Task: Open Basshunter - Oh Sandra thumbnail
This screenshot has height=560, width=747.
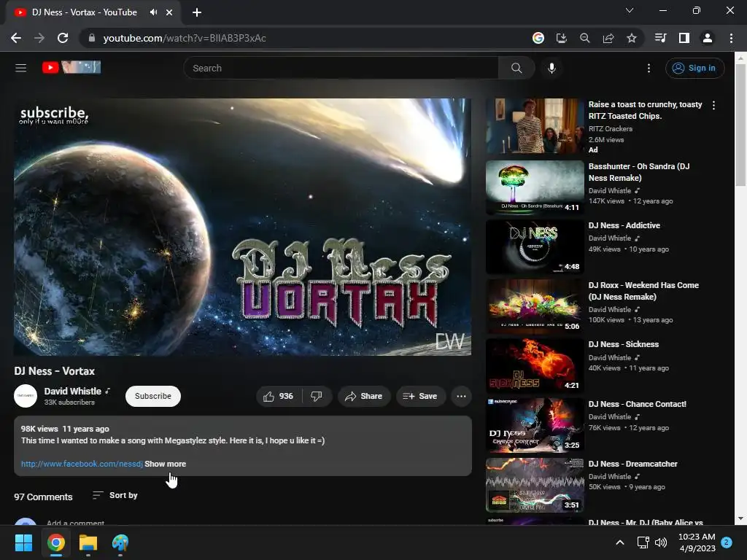Action: (x=535, y=187)
